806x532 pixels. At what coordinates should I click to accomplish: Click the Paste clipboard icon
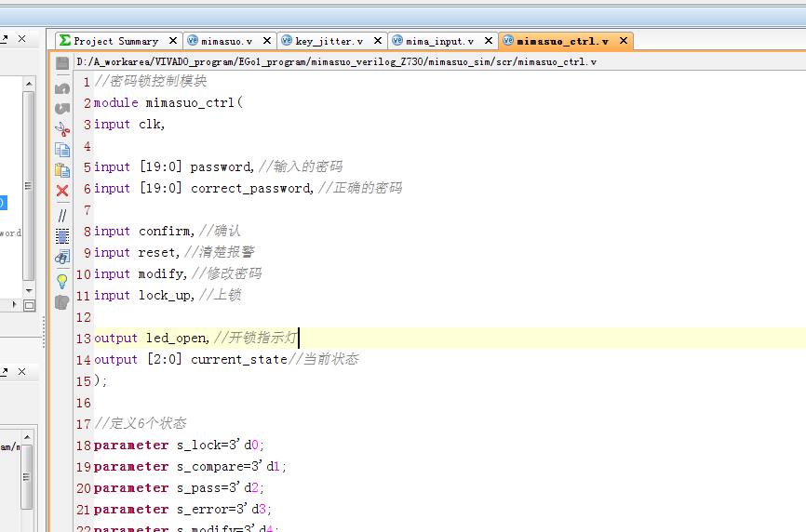[x=62, y=170]
